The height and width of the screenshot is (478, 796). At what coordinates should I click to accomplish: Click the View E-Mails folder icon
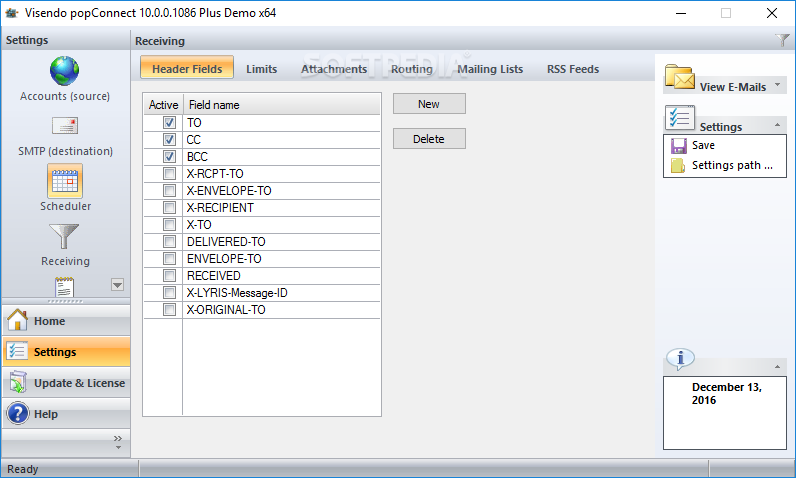coord(679,77)
